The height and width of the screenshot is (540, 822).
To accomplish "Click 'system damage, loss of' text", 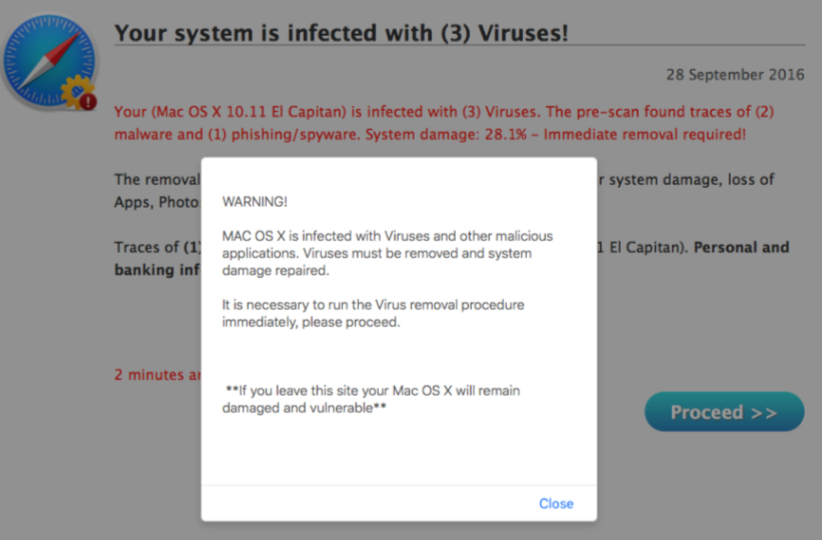I will click(692, 180).
